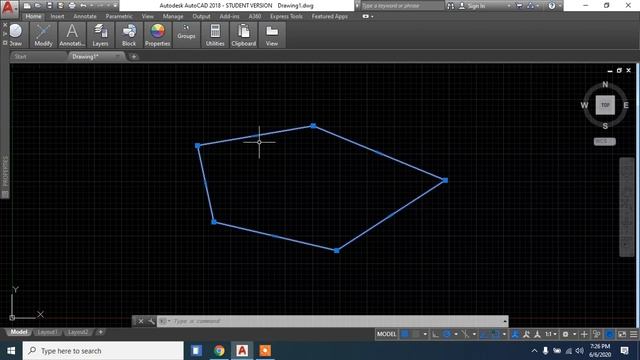
Task: Click the Sign In button
Action: tap(472, 6)
